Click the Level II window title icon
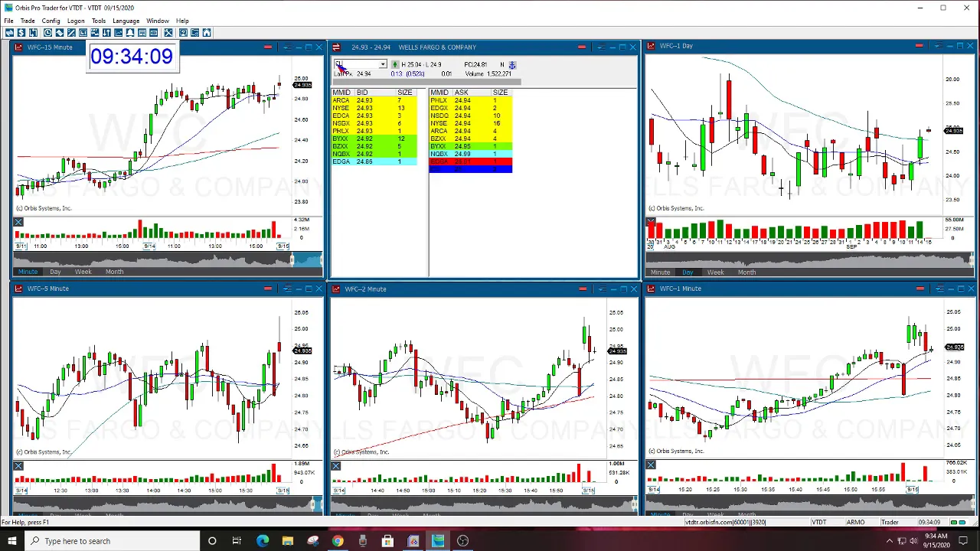The height and width of the screenshot is (551, 980). tap(336, 47)
